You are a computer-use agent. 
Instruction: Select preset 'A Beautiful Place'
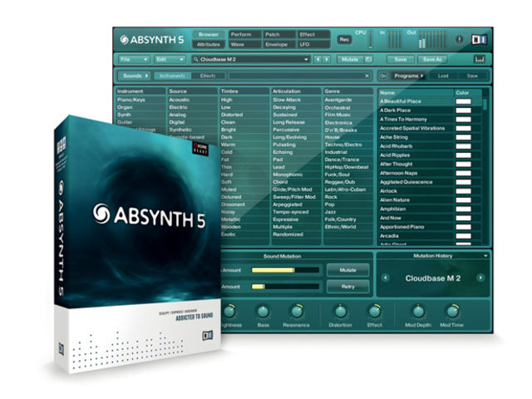(x=416, y=101)
